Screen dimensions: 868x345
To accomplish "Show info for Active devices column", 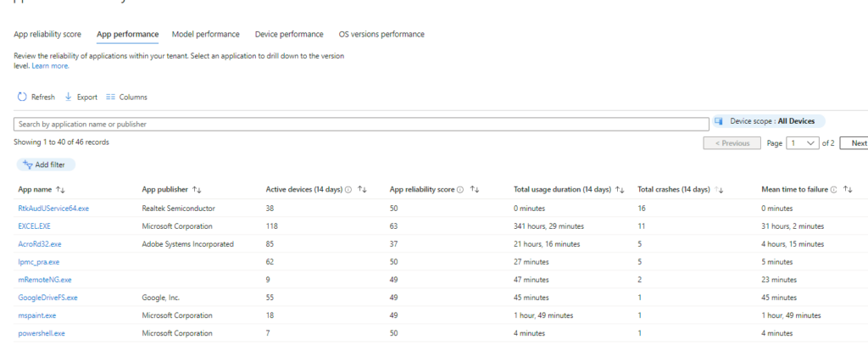I will point(348,190).
